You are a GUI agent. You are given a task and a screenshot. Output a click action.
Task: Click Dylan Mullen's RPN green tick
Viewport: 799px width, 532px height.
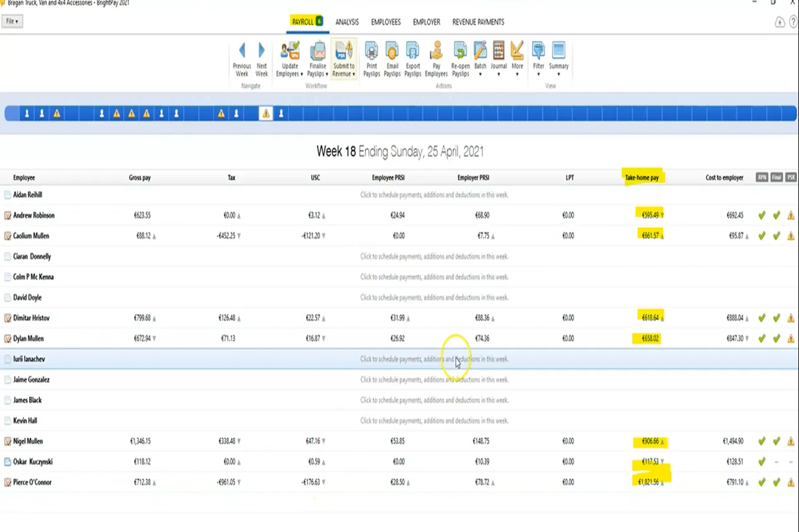pos(762,338)
